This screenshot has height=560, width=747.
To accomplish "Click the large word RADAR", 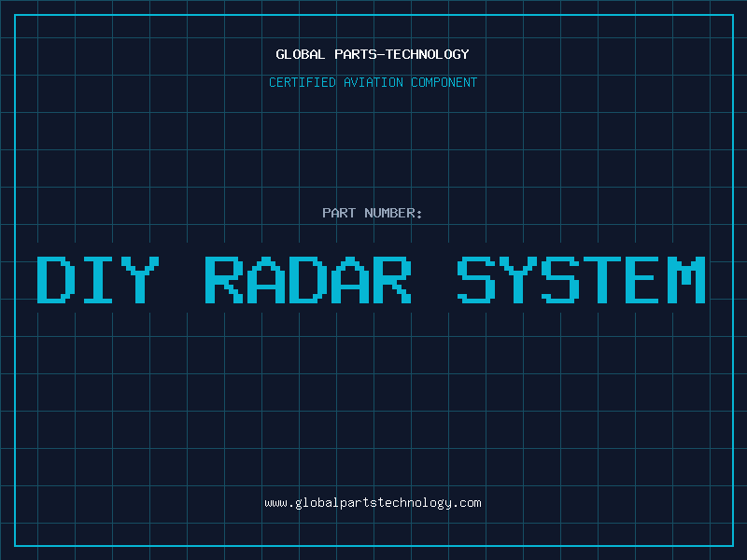I will (308, 280).
